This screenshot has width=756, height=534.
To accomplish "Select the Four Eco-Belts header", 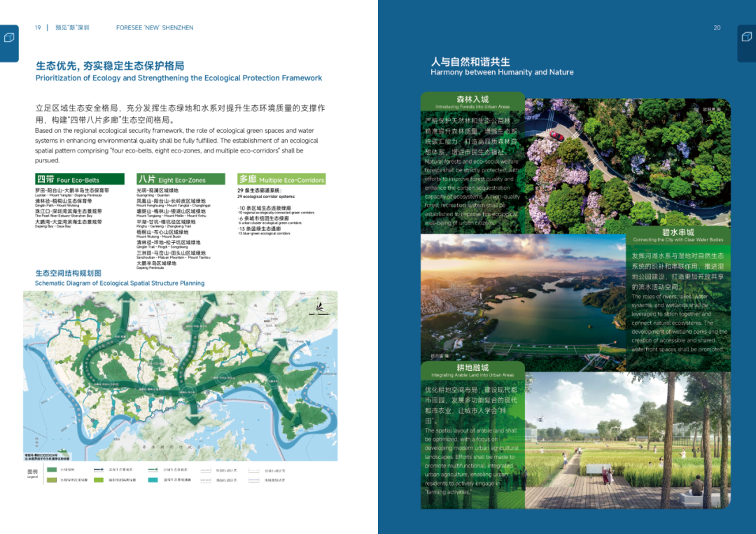I will point(80,179).
